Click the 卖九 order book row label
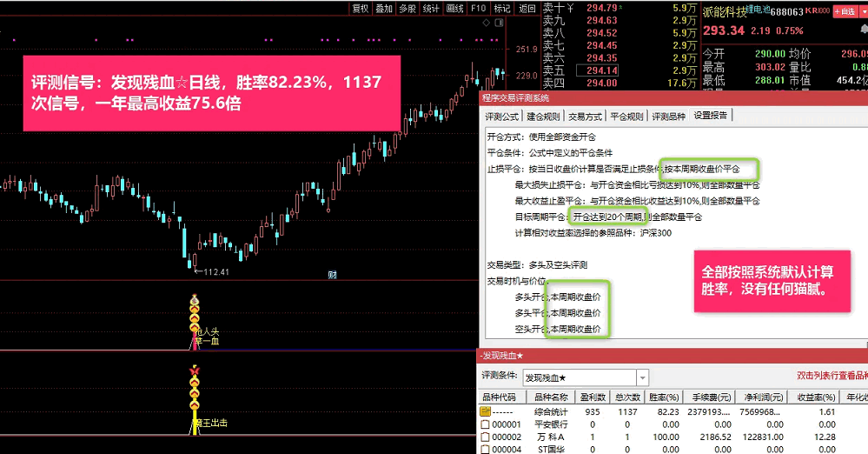Screen dimensions: 868x454 click(553, 21)
